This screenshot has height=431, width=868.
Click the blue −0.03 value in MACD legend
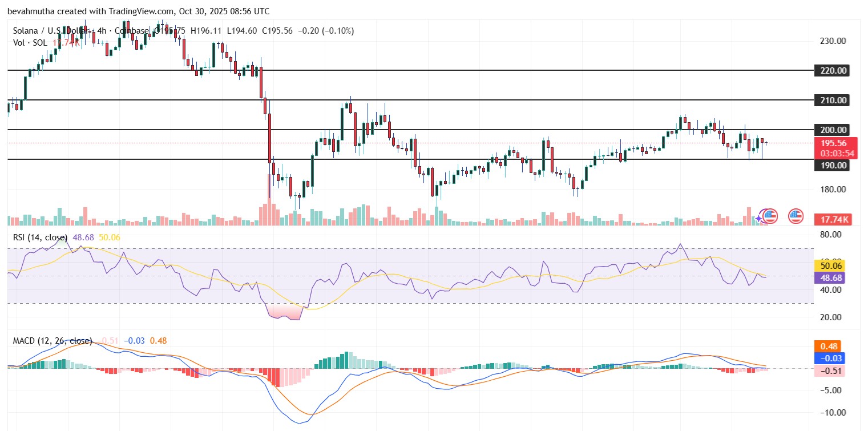tap(135, 341)
